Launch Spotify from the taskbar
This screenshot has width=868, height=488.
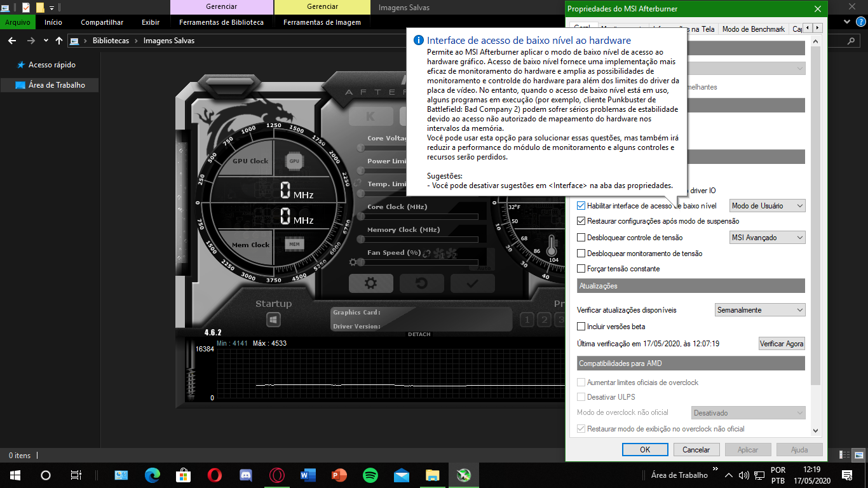[x=370, y=475]
